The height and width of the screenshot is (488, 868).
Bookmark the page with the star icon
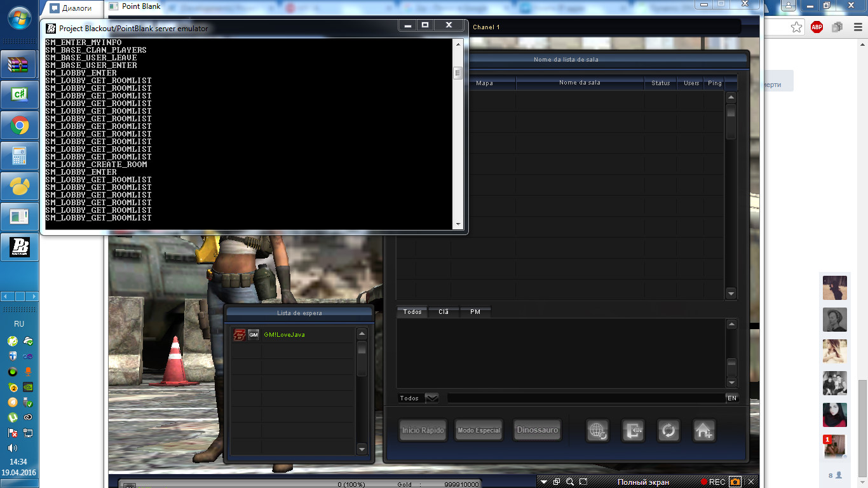click(796, 27)
